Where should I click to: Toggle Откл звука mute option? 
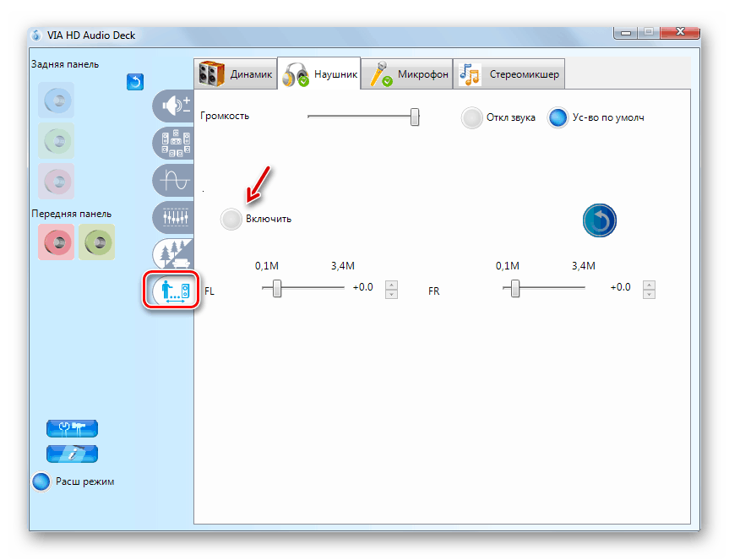click(472, 117)
